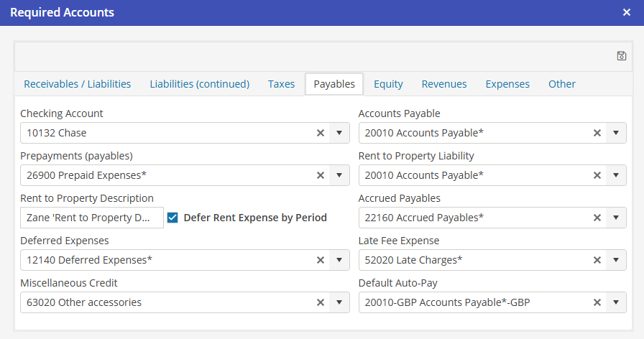Open the Rent to Property Liability dropdown
Image resolution: width=644 pixels, height=339 pixels.
[x=615, y=175]
